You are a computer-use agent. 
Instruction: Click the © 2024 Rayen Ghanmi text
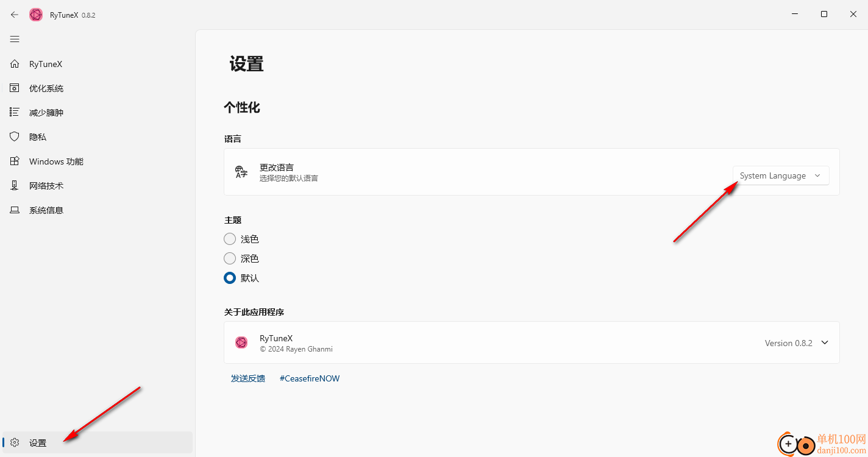(x=296, y=349)
